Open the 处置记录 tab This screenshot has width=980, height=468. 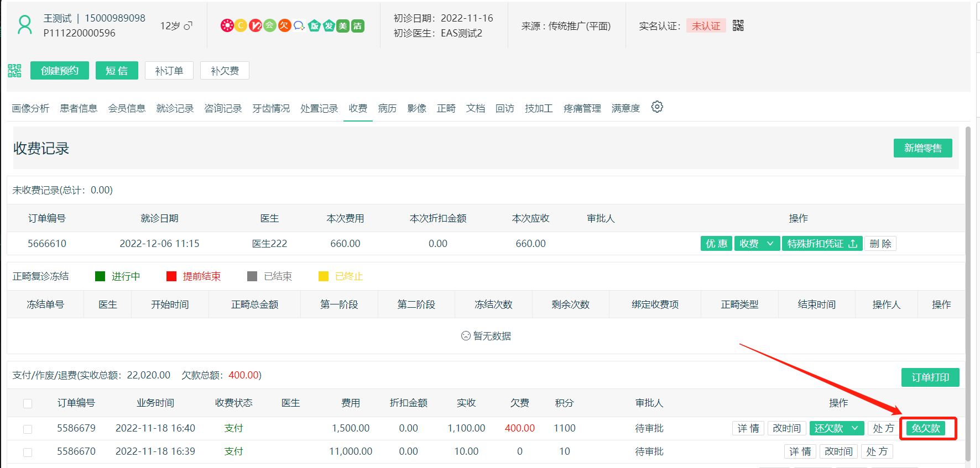319,108
